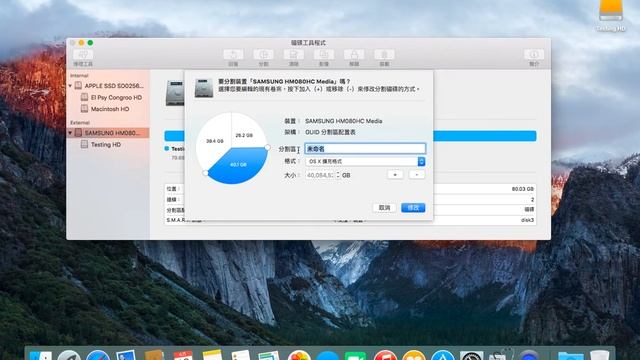This screenshot has width=640, height=360.
Task: Open the App Store Dock icon
Action: 443,355
